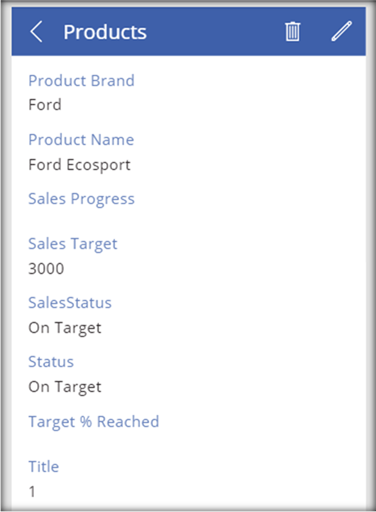
Task: Click On Target under Status
Action: coord(65,387)
